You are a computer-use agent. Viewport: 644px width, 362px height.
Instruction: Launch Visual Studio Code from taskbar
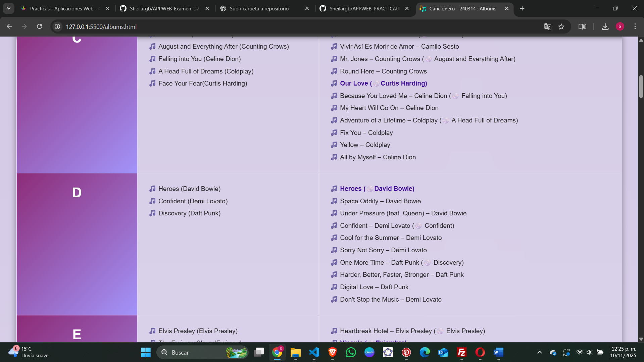coord(314,352)
